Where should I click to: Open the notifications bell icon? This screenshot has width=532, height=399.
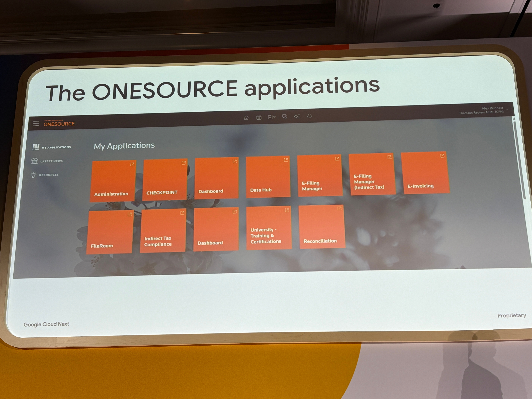[x=309, y=116]
